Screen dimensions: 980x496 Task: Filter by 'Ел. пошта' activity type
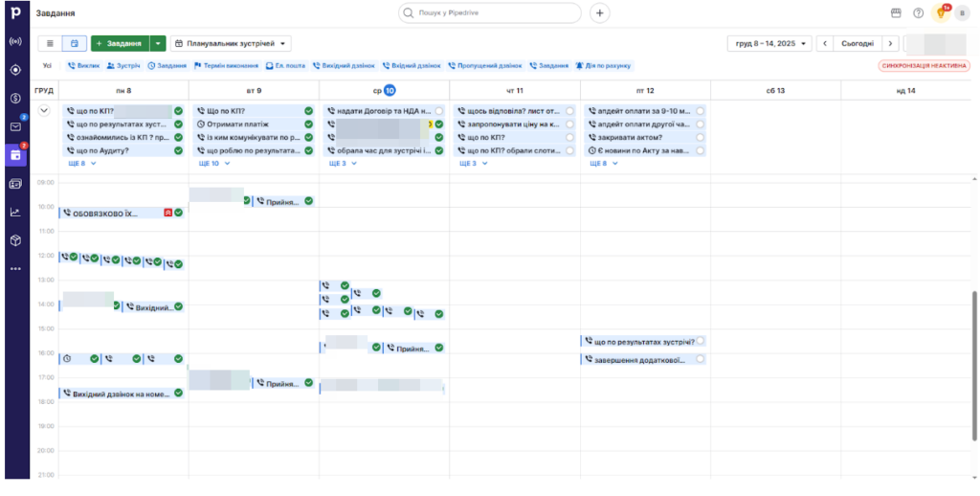click(x=285, y=65)
